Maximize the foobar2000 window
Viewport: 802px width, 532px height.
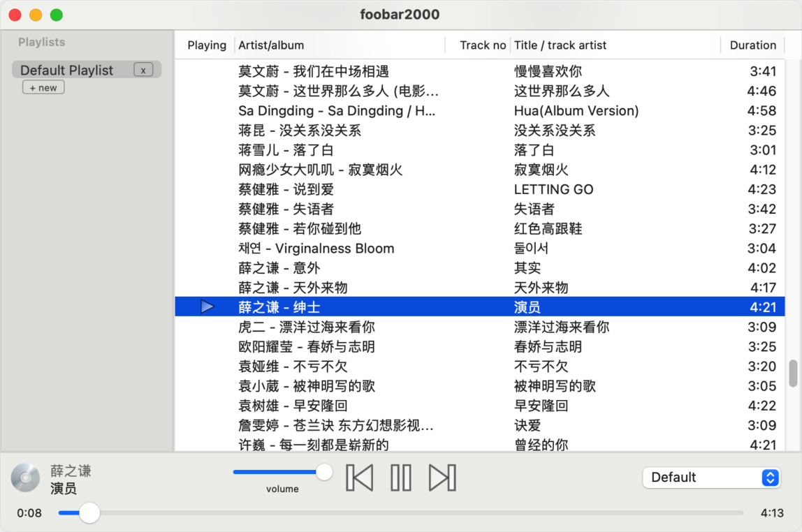[57, 15]
